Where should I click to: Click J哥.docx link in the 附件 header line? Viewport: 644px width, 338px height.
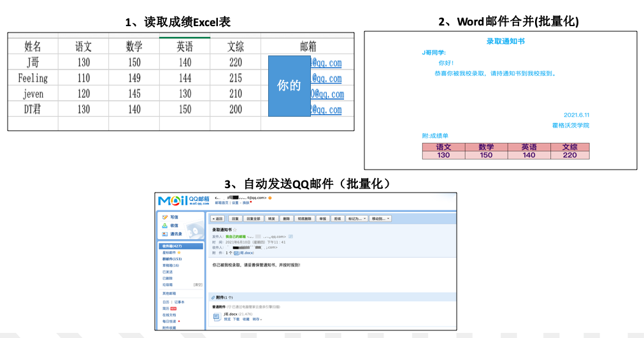pos(247,253)
